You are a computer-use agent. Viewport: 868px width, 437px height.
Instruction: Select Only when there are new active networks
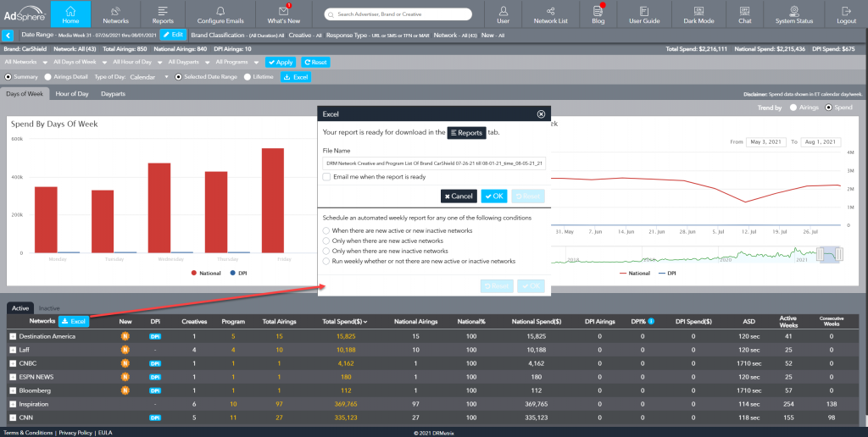tap(326, 241)
